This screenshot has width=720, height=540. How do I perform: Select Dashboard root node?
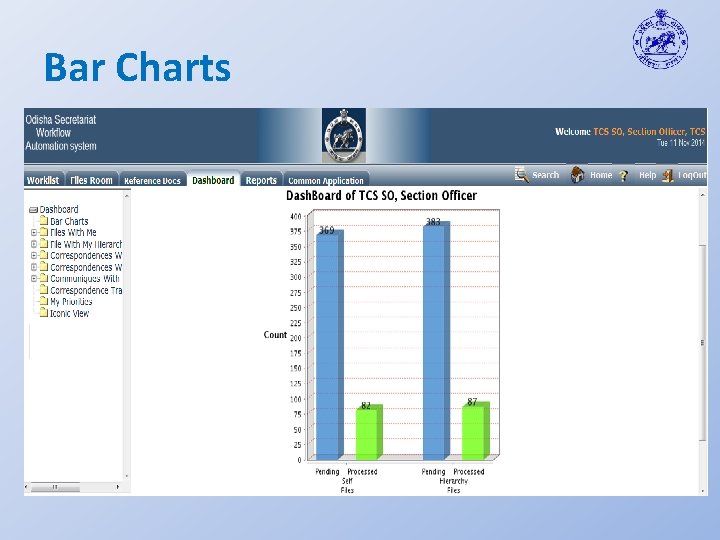(59, 209)
